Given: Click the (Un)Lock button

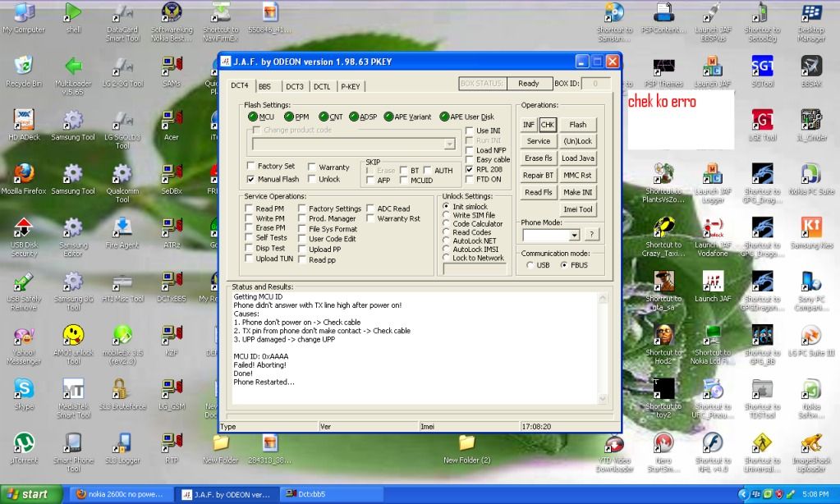Looking at the screenshot, I should (577, 141).
